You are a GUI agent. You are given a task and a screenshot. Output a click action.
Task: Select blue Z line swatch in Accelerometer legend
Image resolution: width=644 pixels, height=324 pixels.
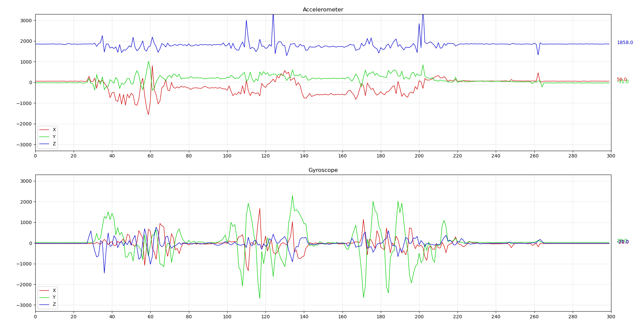pos(44,144)
